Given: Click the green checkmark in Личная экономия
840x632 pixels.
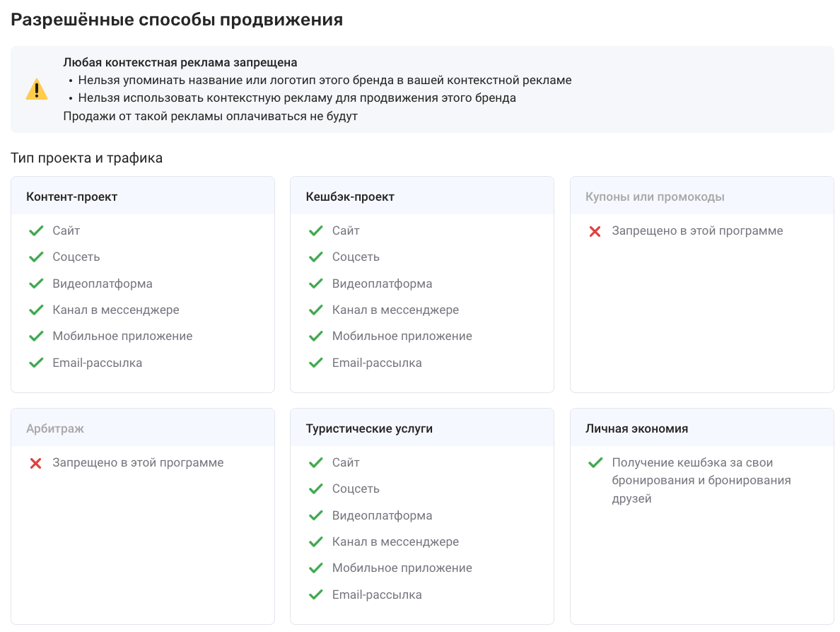Looking at the screenshot, I should (x=595, y=463).
